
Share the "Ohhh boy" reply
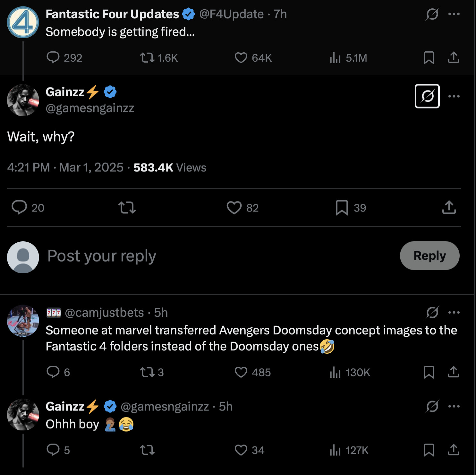pyautogui.click(x=454, y=450)
